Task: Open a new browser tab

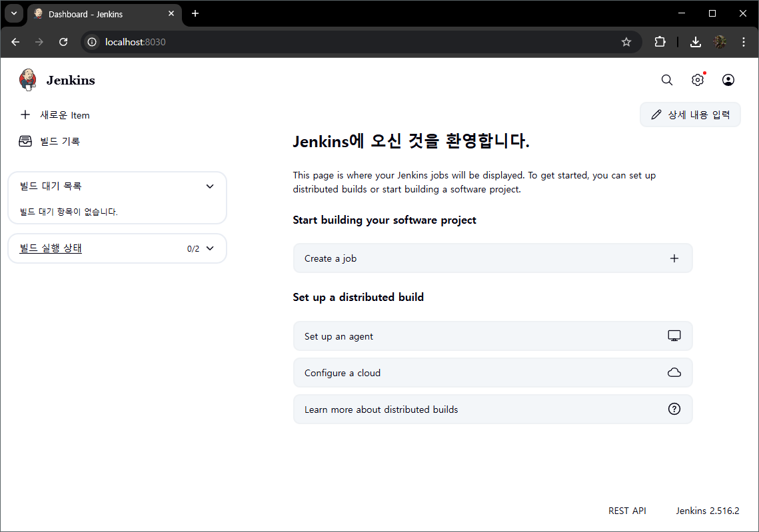Action: click(195, 13)
